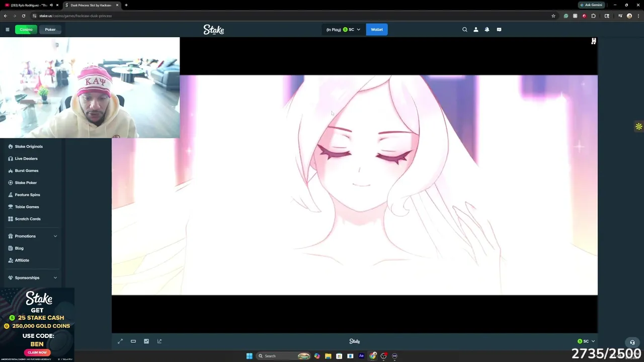
Task: Open live stats chart icon
Action: tap(146, 341)
